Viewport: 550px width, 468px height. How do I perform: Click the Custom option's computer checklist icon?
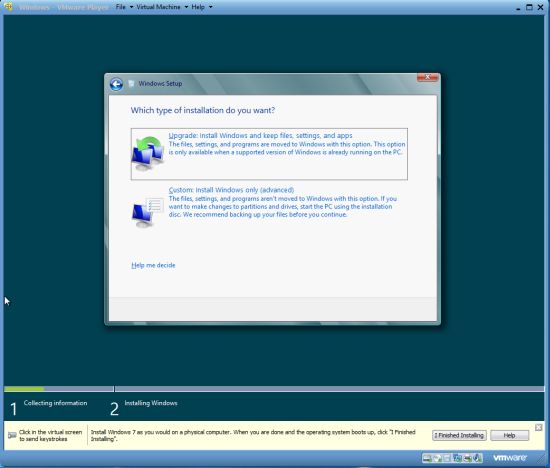[x=147, y=213]
